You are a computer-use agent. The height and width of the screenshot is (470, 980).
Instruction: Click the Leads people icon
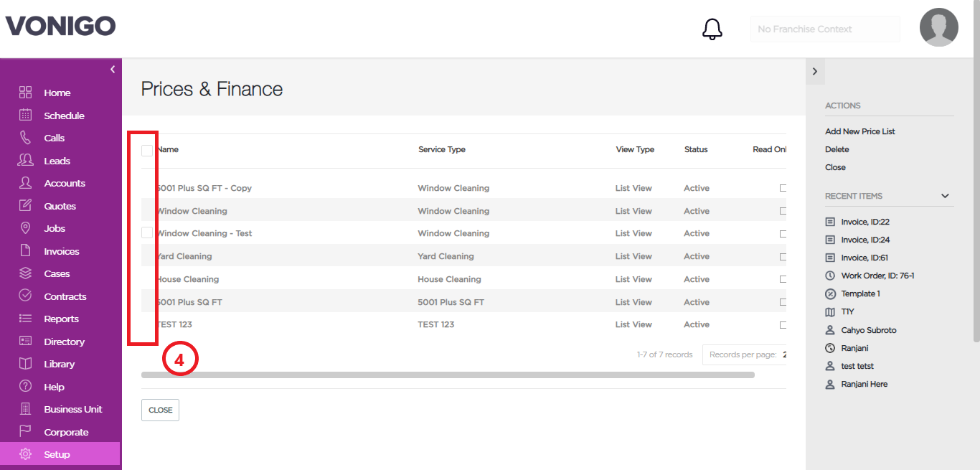coord(25,160)
